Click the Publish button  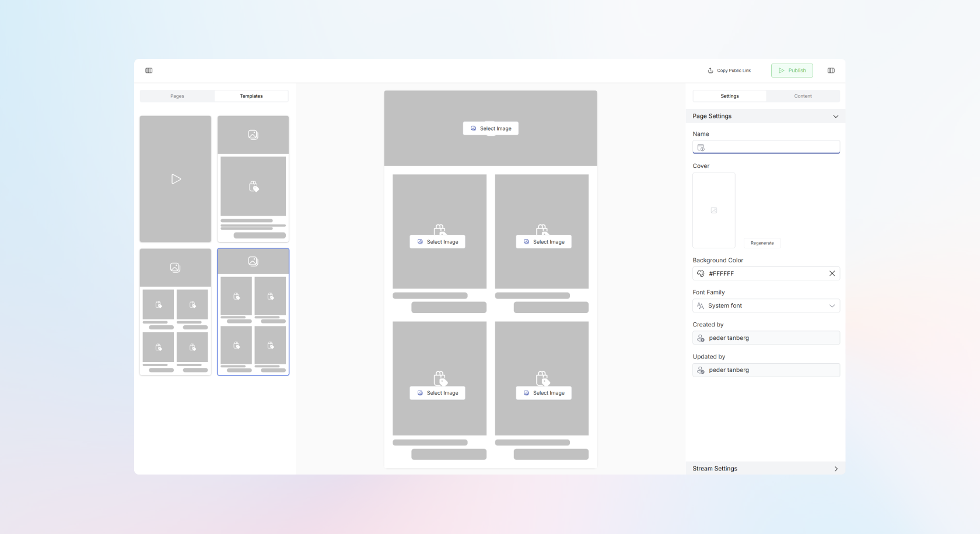pyautogui.click(x=792, y=70)
